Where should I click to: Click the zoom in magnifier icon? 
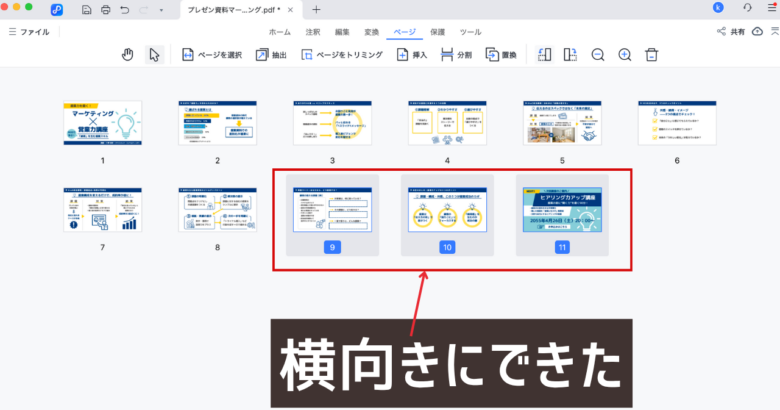click(x=624, y=55)
